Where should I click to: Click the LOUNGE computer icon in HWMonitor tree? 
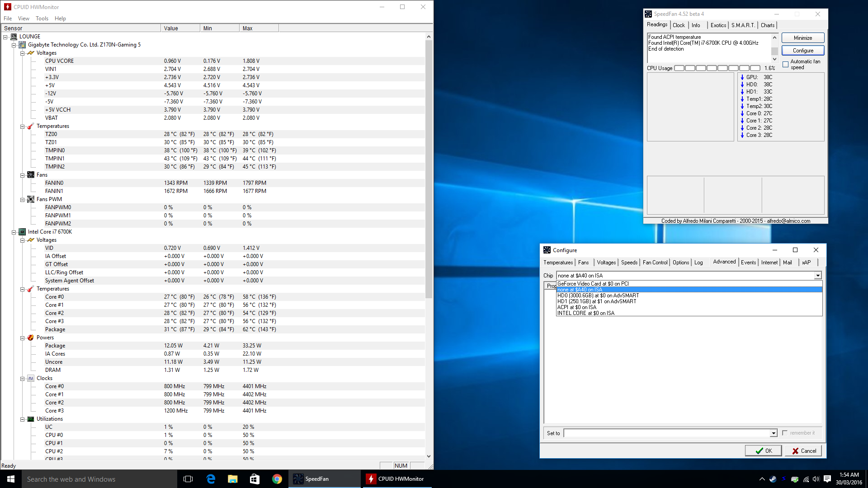point(14,37)
